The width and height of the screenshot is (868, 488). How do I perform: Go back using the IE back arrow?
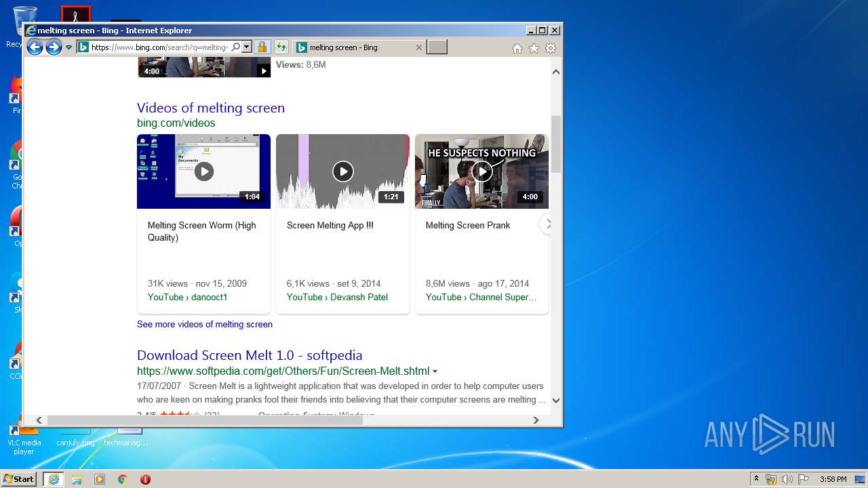35,47
